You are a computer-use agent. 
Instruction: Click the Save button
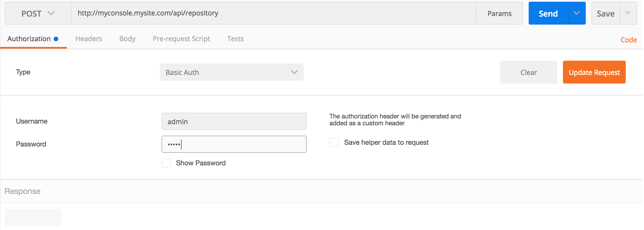coord(605,13)
